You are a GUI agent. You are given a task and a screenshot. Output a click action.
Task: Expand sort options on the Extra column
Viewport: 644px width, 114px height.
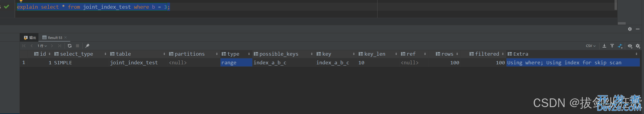636,54
